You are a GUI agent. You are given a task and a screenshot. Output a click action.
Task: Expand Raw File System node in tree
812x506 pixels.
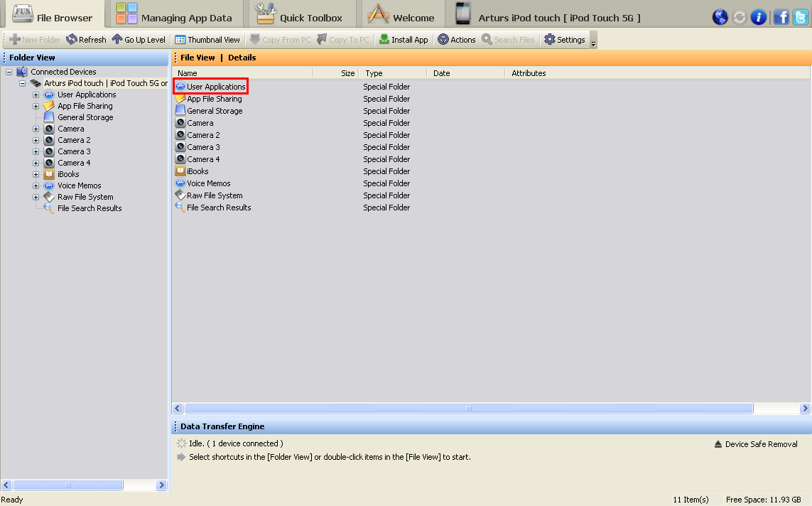[x=36, y=198]
